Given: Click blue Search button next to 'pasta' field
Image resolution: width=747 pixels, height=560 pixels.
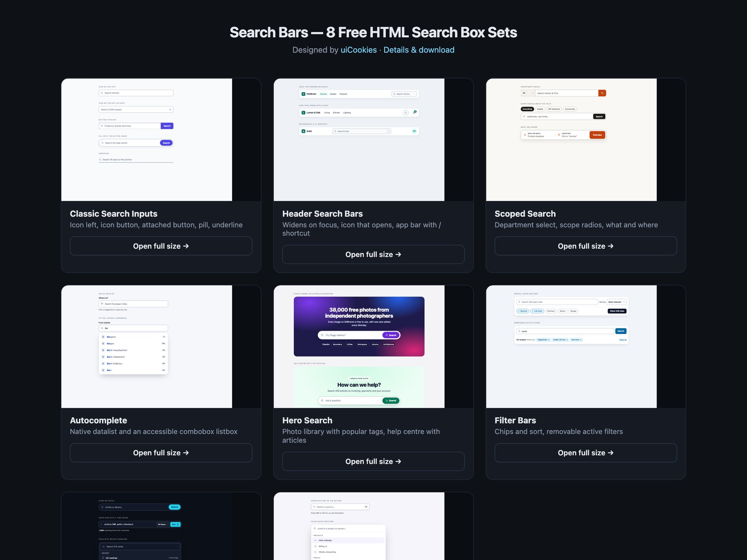Looking at the screenshot, I should coord(621,331).
